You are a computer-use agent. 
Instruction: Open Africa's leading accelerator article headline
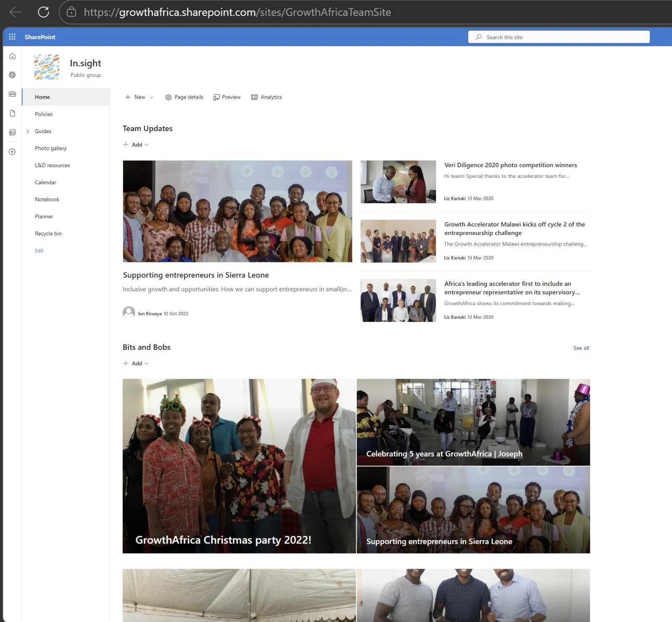coord(512,288)
